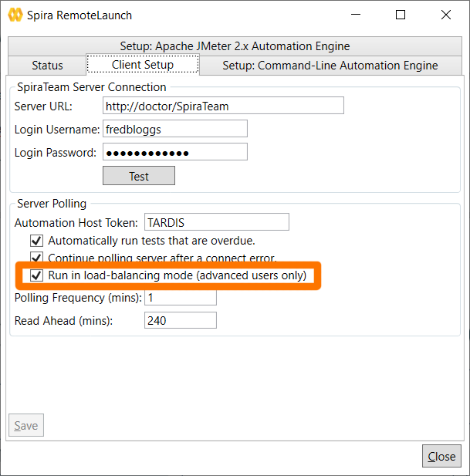470x476 pixels.
Task: Click the Login Password field
Action: [174, 152]
